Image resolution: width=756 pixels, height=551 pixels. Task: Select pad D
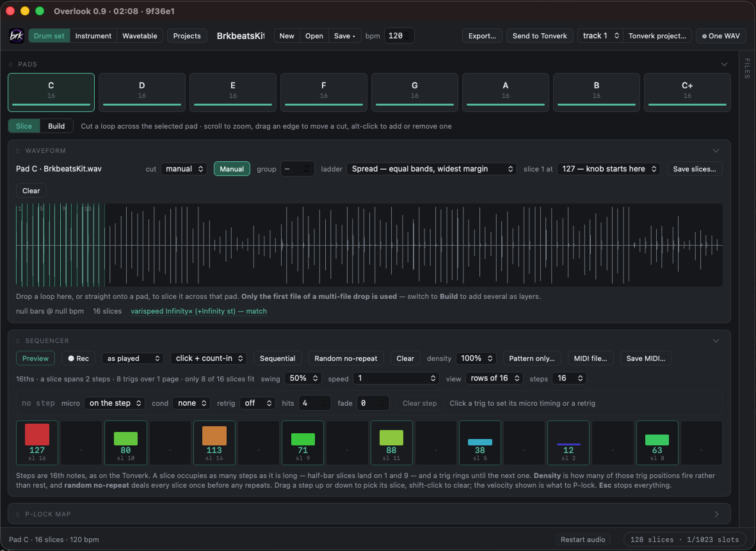(141, 92)
